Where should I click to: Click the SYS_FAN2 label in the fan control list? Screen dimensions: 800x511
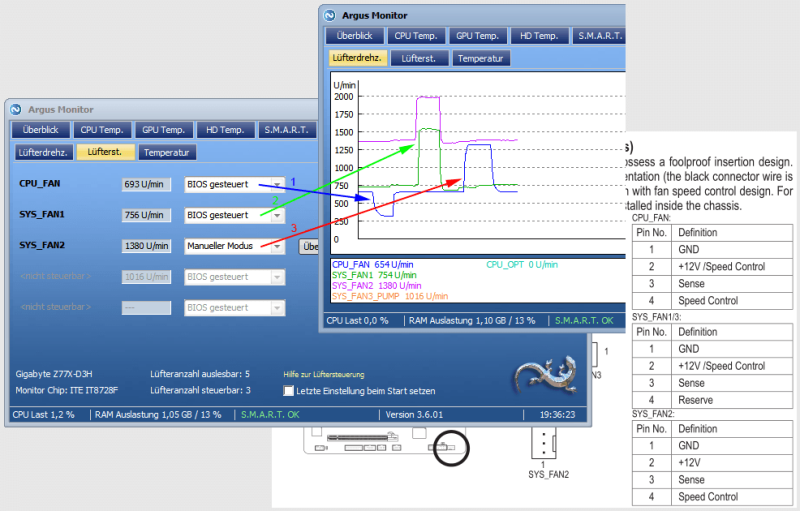pyautogui.click(x=42, y=245)
